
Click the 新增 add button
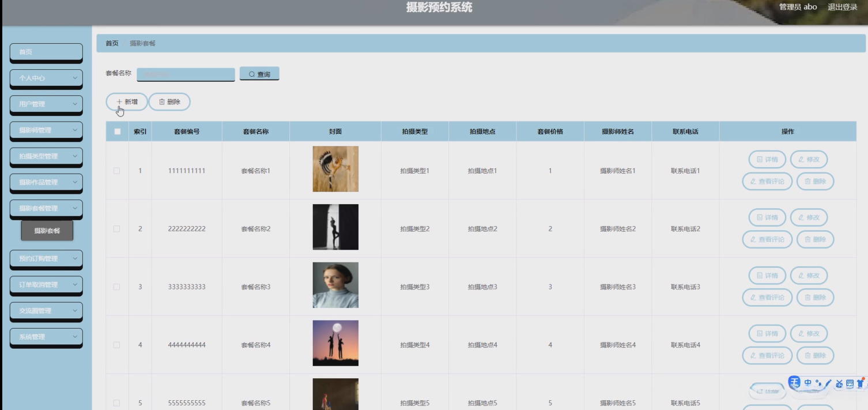[x=127, y=101]
